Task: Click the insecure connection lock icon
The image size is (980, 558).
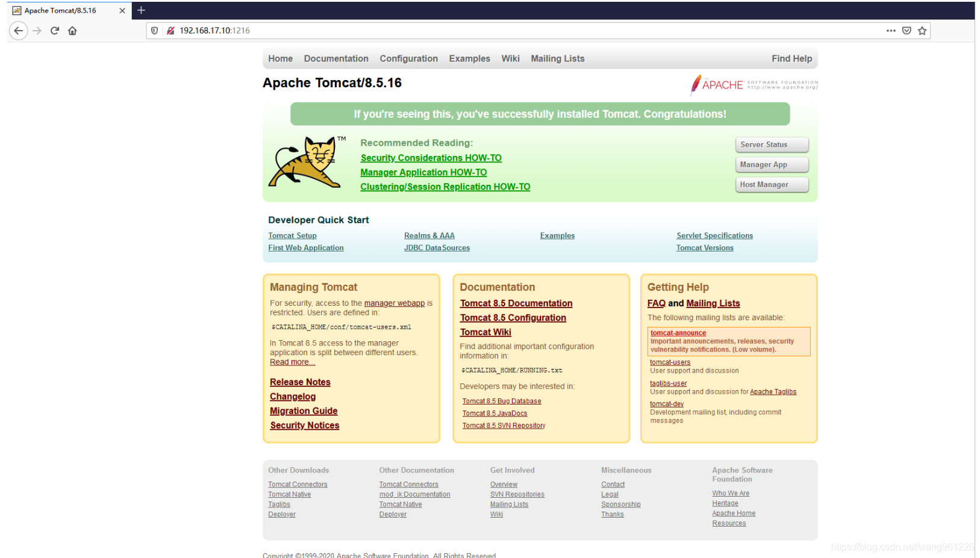Action: [170, 31]
